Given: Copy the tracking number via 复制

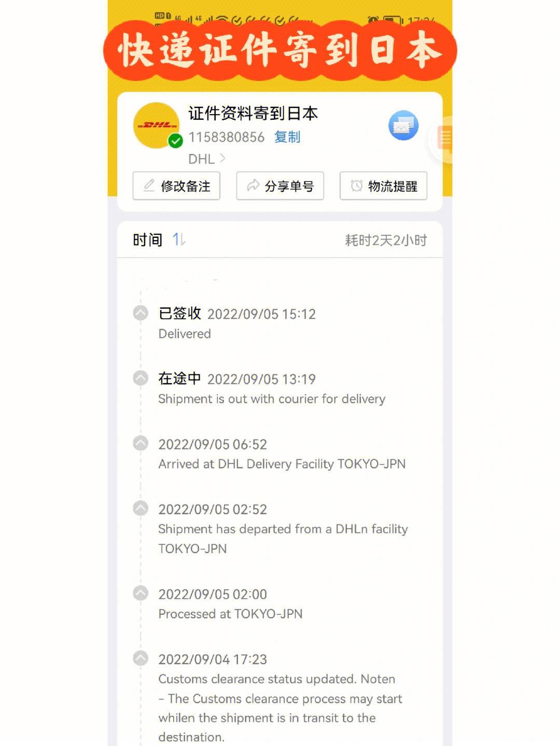Looking at the screenshot, I should pyautogui.click(x=287, y=137).
